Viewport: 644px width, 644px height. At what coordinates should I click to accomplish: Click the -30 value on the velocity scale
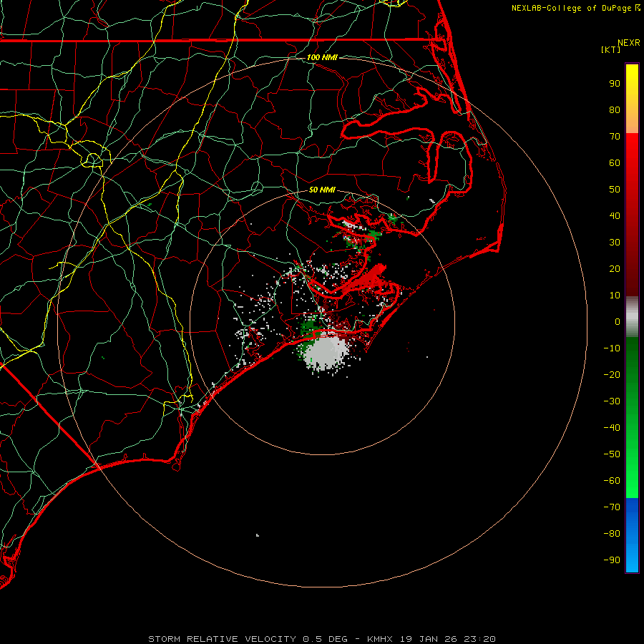pos(612,401)
